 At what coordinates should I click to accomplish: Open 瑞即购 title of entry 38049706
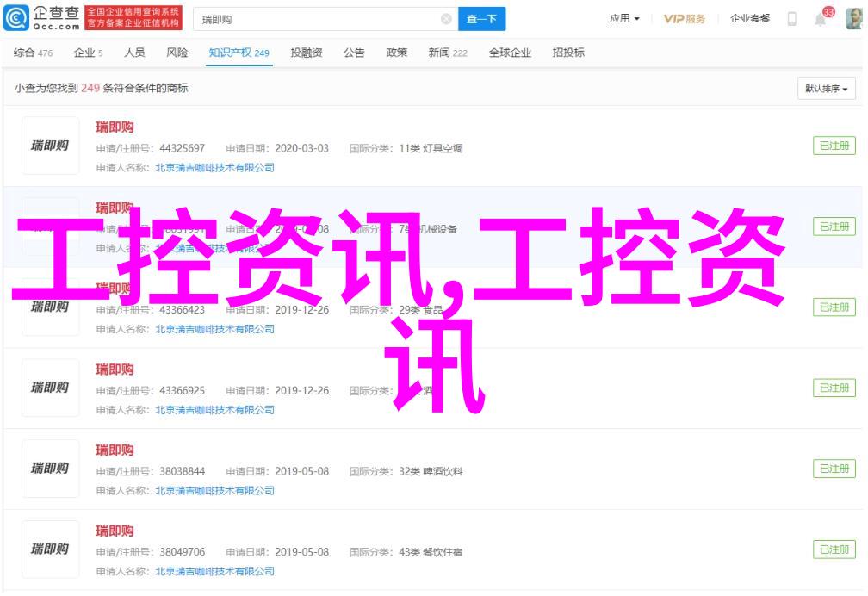coord(115,531)
